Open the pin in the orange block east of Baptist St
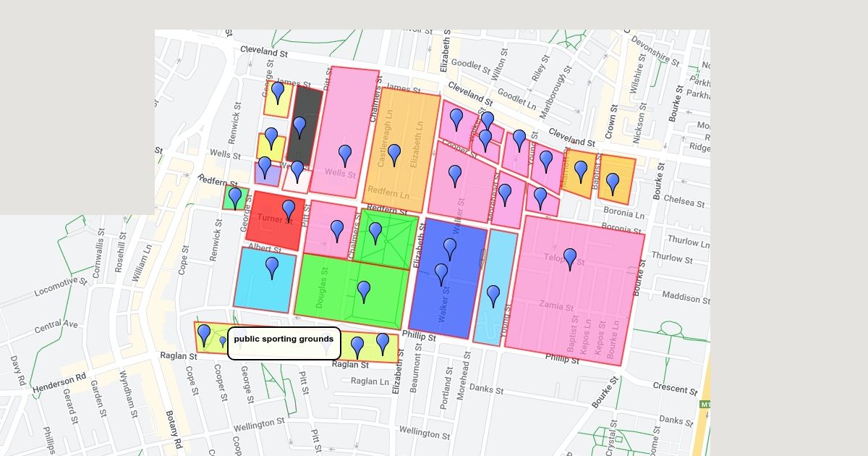868x456 pixels. pyautogui.click(x=613, y=183)
